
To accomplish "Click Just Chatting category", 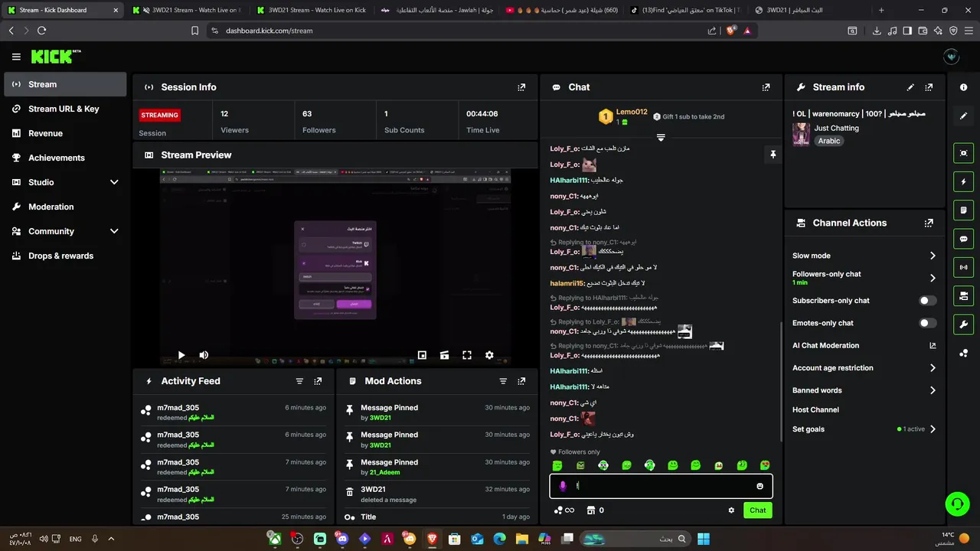I will (x=836, y=129).
